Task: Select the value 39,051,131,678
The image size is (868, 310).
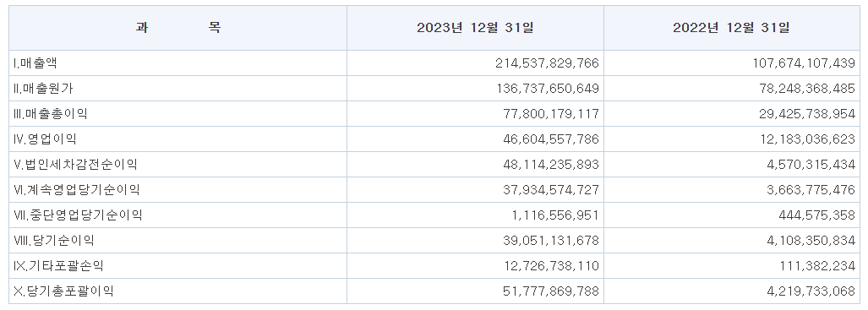Action: click(551, 241)
